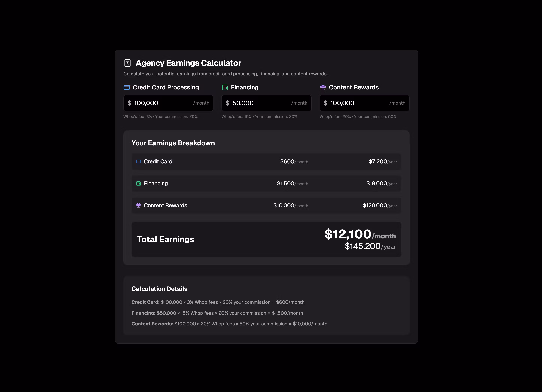The image size is (542, 392).
Task: Focus the Content Rewards monthly amount field
Action: pos(358,103)
